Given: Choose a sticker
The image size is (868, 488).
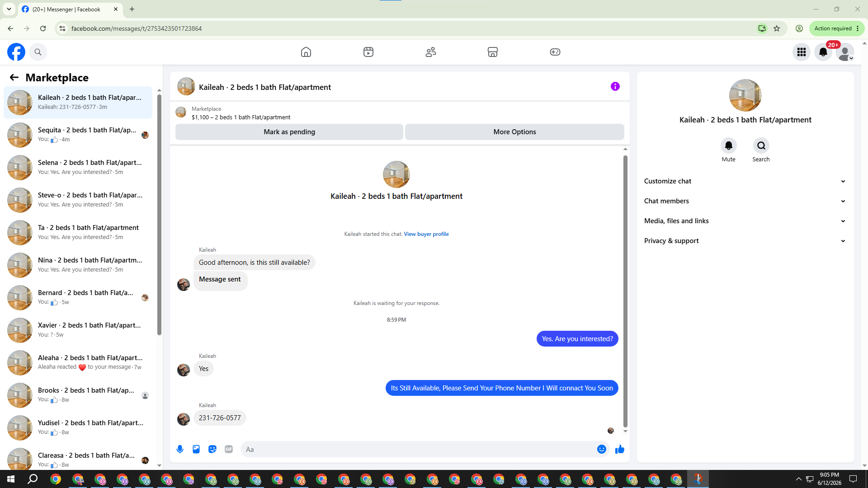Looking at the screenshot, I should point(212,449).
